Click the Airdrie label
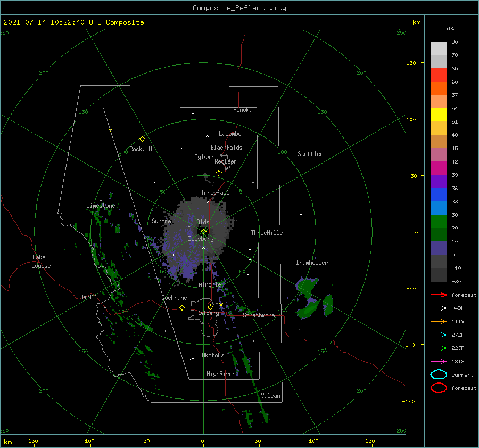 tap(210, 284)
